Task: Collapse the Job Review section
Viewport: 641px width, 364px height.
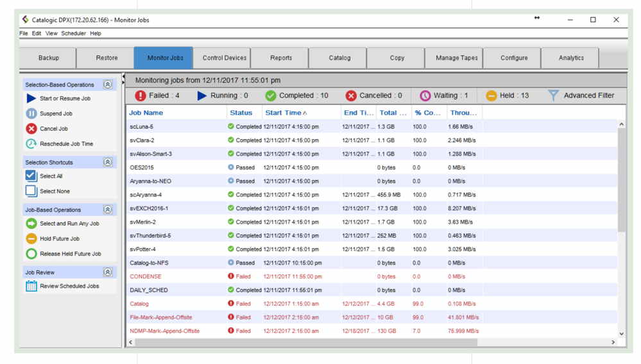Action: [108, 272]
